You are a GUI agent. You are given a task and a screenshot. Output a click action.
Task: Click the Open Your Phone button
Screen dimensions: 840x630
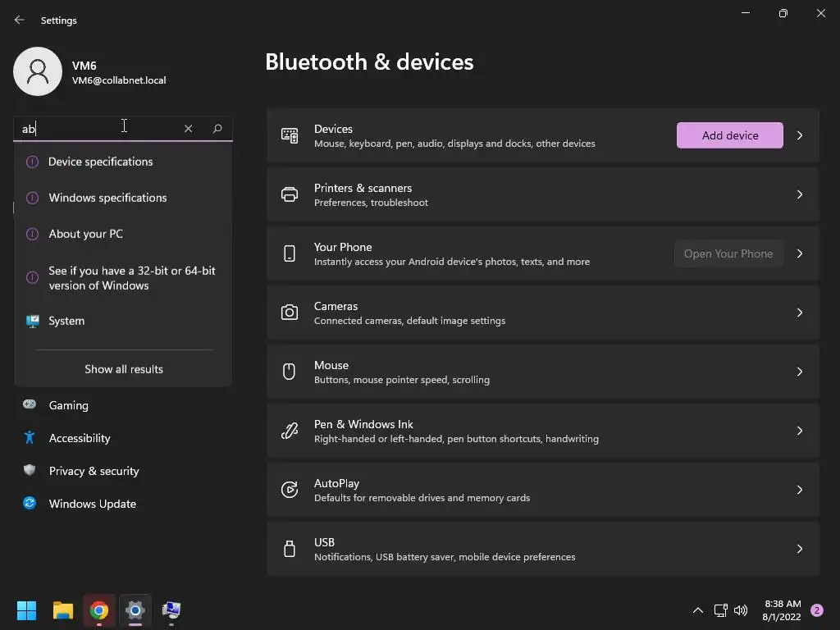728,253
